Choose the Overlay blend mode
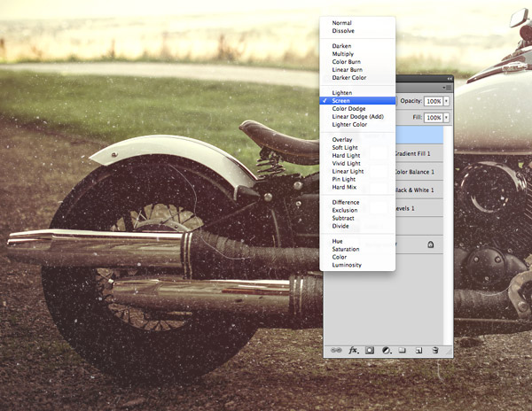The width and height of the screenshot is (532, 411). [x=341, y=139]
